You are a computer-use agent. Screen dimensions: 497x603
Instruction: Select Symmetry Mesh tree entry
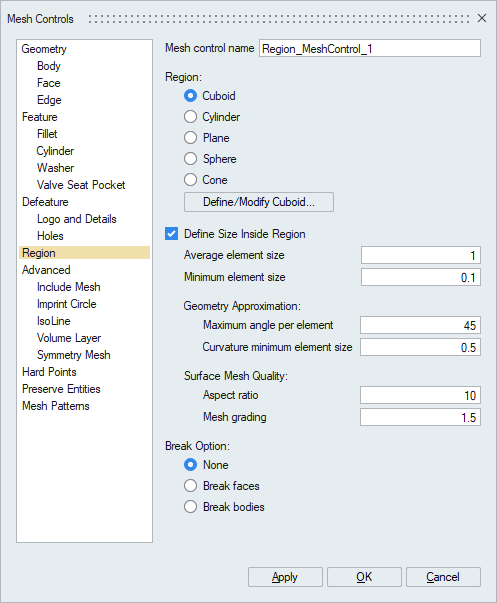pos(73,355)
